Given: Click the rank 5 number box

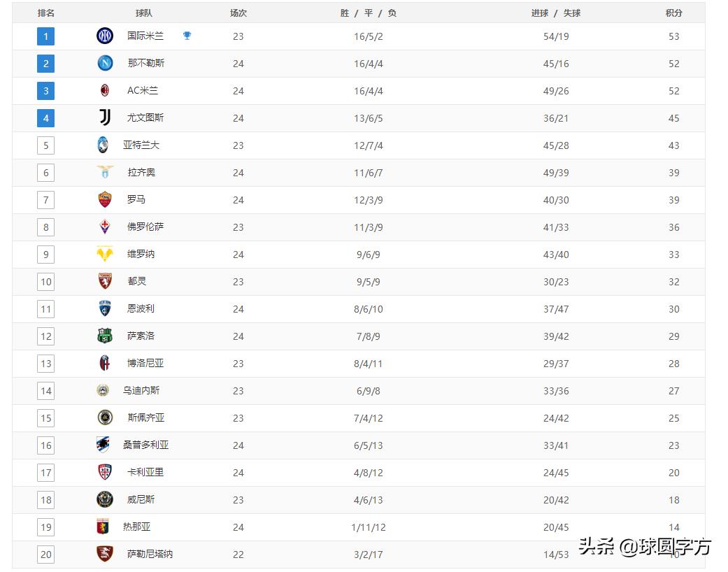Looking at the screenshot, I should (46, 145).
